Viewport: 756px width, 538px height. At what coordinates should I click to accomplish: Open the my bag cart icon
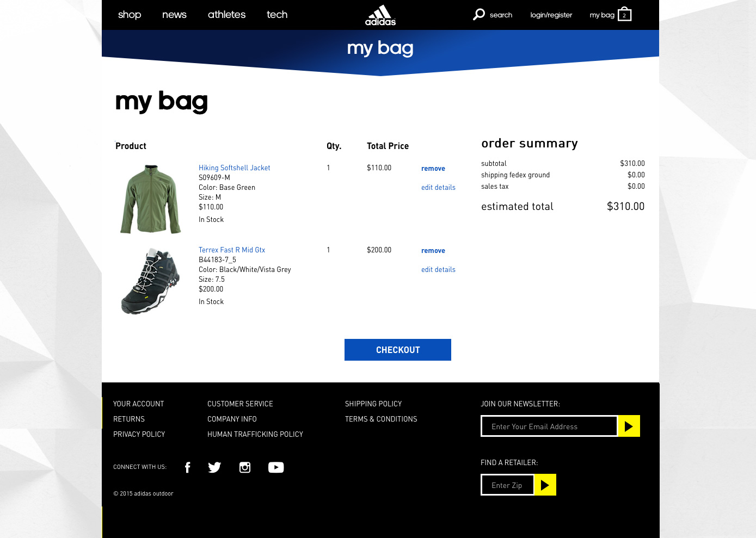(x=624, y=15)
